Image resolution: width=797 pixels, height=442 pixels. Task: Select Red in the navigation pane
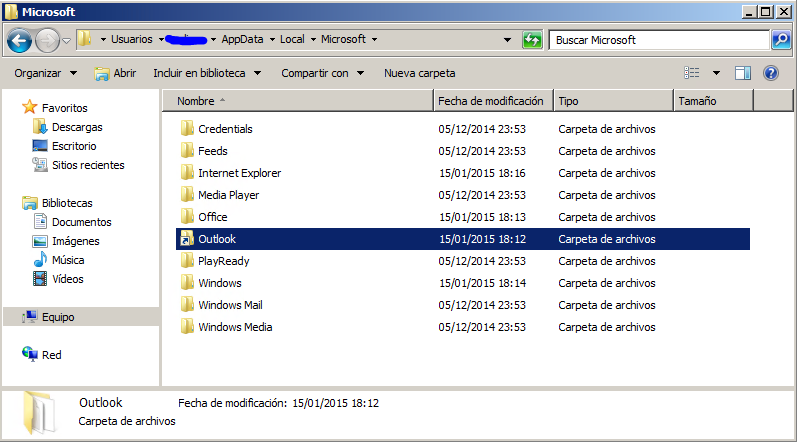pyautogui.click(x=42, y=354)
